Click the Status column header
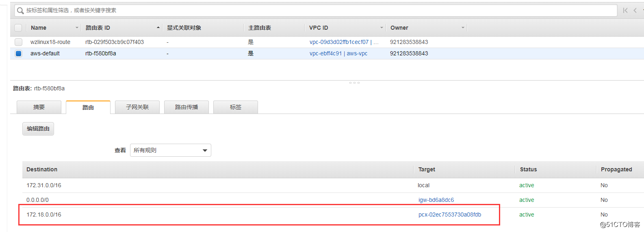Viewport: 644px width, 232px height. [x=528, y=169]
